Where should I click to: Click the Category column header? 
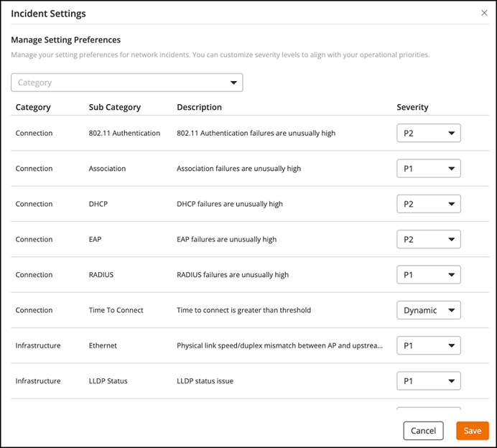[x=33, y=107]
